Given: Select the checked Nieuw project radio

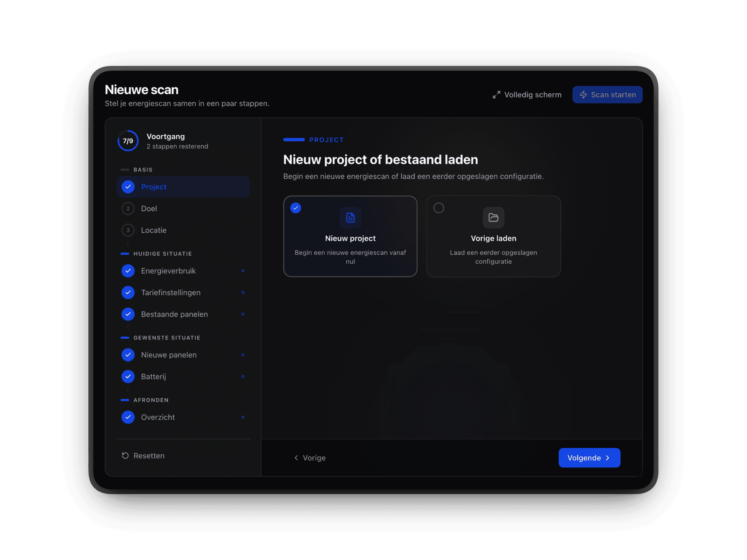Looking at the screenshot, I should [296, 208].
